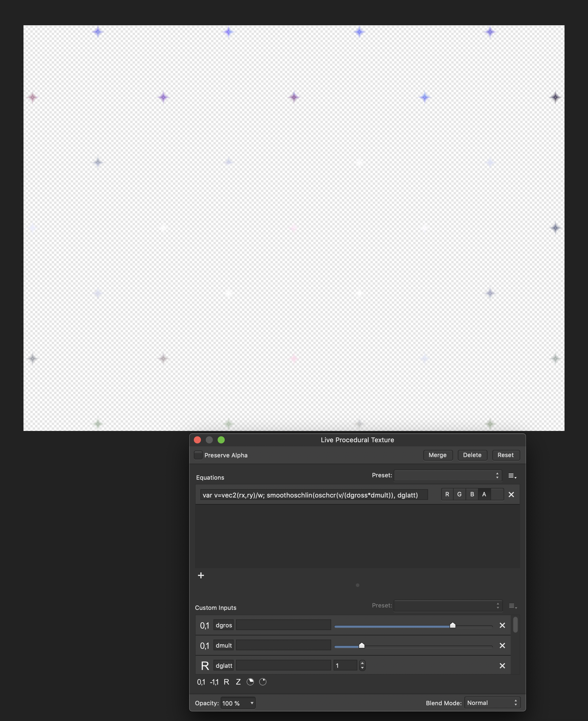The width and height of the screenshot is (588, 721).
Task: Click the 0,1 type icon in the dmult row
Action: click(x=204, y=646)
